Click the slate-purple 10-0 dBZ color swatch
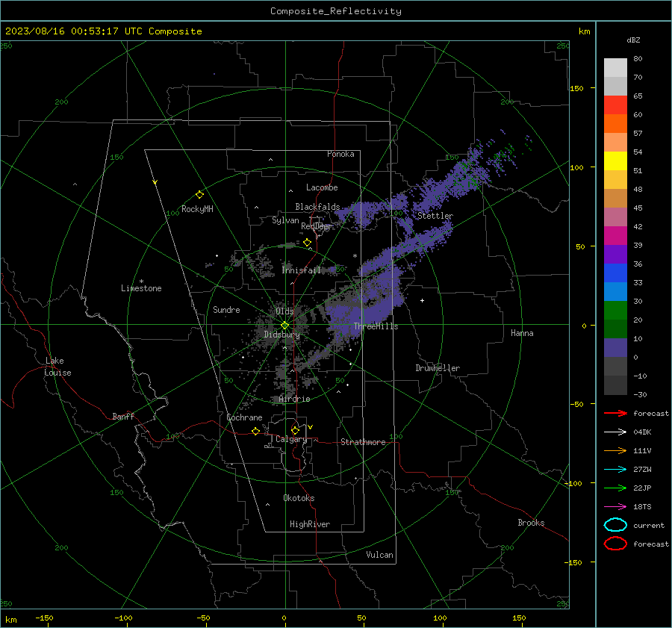Screen dimensions: 672x628 (x=615, y=348)
